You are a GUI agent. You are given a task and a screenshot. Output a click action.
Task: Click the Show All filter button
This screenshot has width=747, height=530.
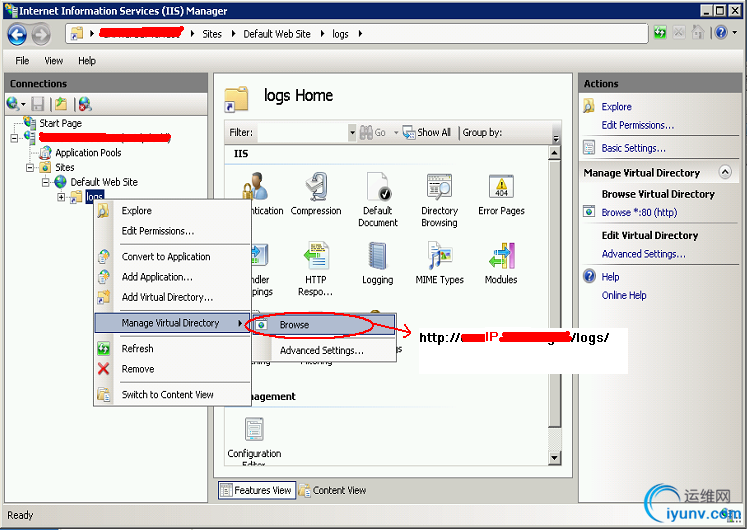point(426,132)
